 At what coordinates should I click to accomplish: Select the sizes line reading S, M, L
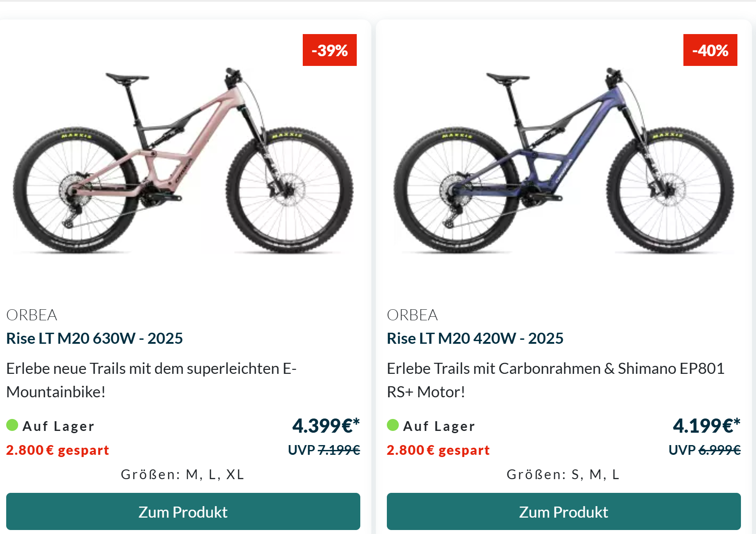pyautogui.click(x=563, y=474)
